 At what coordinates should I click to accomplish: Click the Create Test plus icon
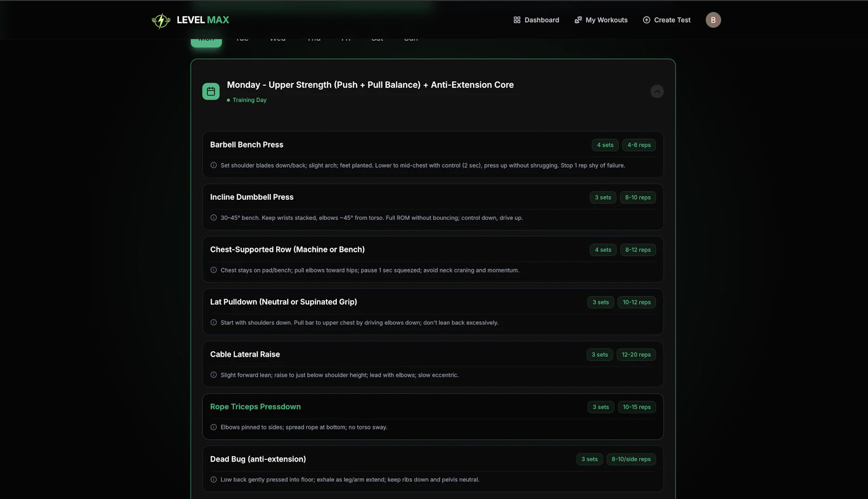647,20
